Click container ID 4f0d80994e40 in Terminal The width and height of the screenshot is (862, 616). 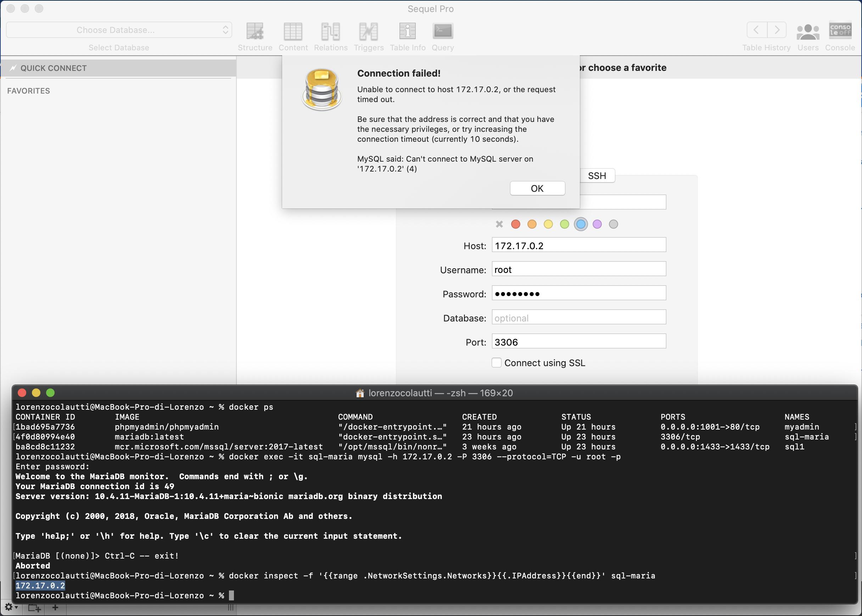point(45,437)
